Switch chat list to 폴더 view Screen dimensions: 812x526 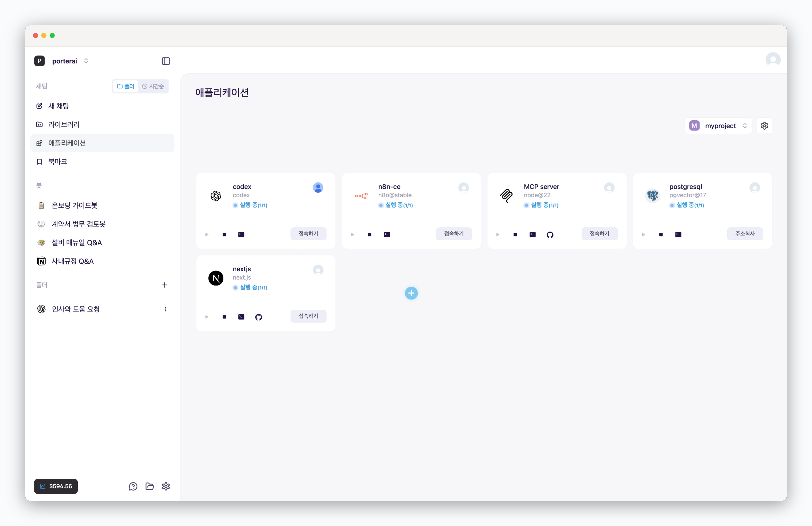coord(125,86)
